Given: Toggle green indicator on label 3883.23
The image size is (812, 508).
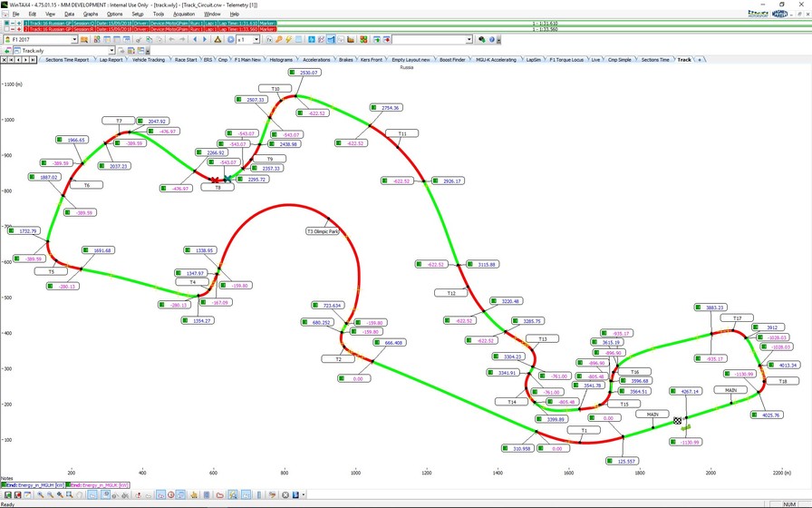Looking at the screenshot, I should coord(699,308).
